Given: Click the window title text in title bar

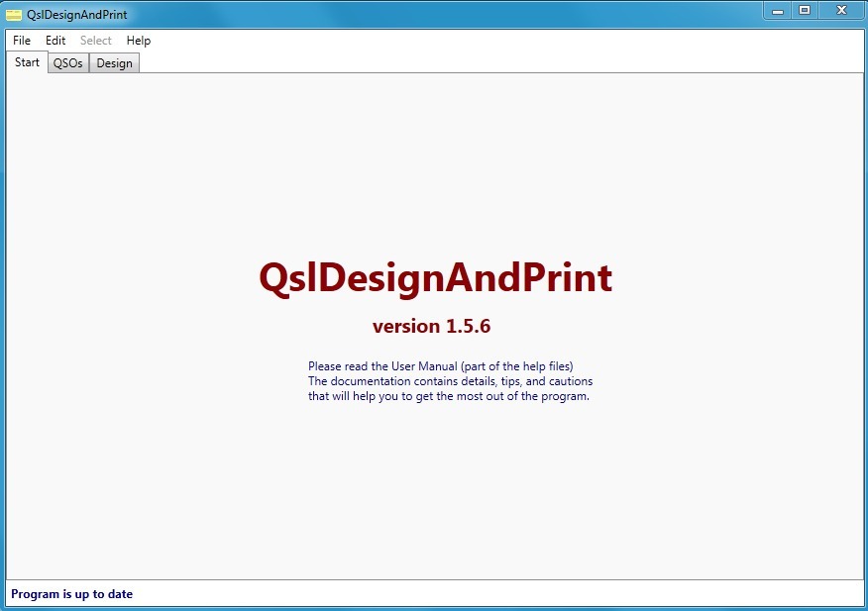Looking at the screenshot, I should [x=77, y=14].
